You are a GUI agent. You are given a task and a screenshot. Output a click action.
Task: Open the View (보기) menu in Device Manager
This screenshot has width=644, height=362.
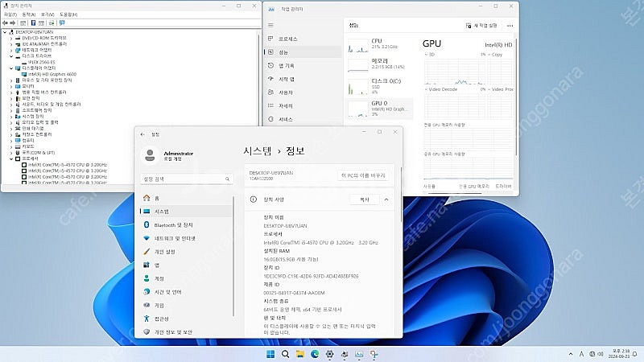pyautogui.click(x=47, y=14)
